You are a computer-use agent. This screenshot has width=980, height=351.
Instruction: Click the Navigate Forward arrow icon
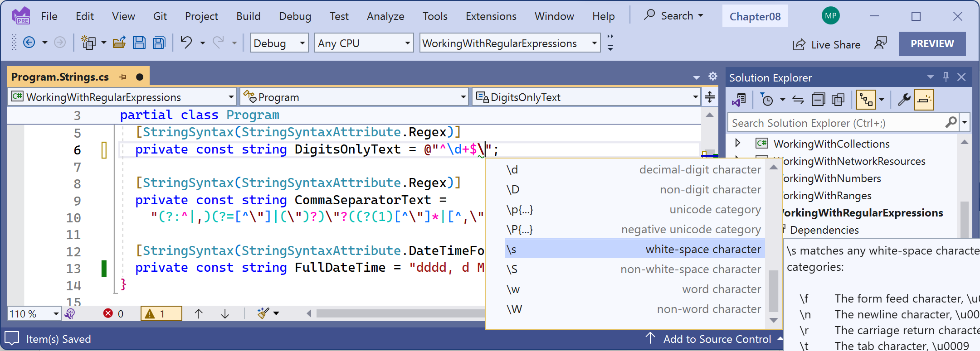(60, 43)
